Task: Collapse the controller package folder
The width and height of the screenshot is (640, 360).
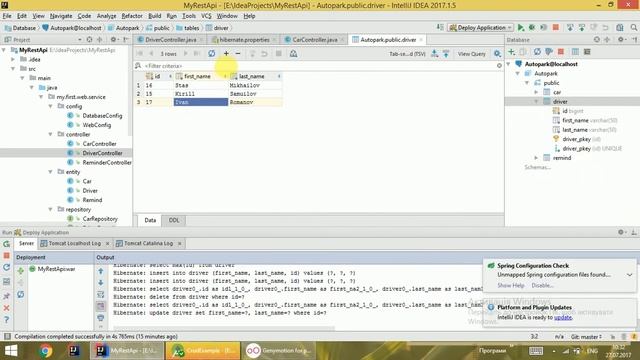Action: (x=51, y=134)
